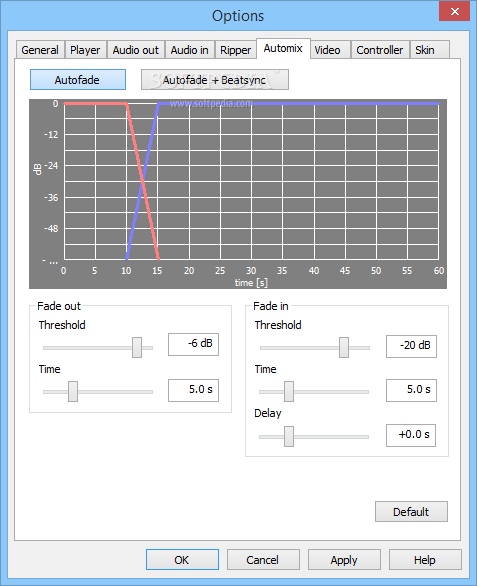The image size is (477, 586).
Task: Confirm with the OK button
Action: pos(182,559)
